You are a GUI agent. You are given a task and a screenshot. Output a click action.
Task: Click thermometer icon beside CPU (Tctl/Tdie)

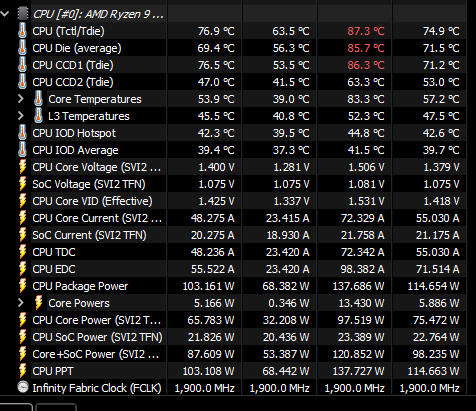coord(22,31)
